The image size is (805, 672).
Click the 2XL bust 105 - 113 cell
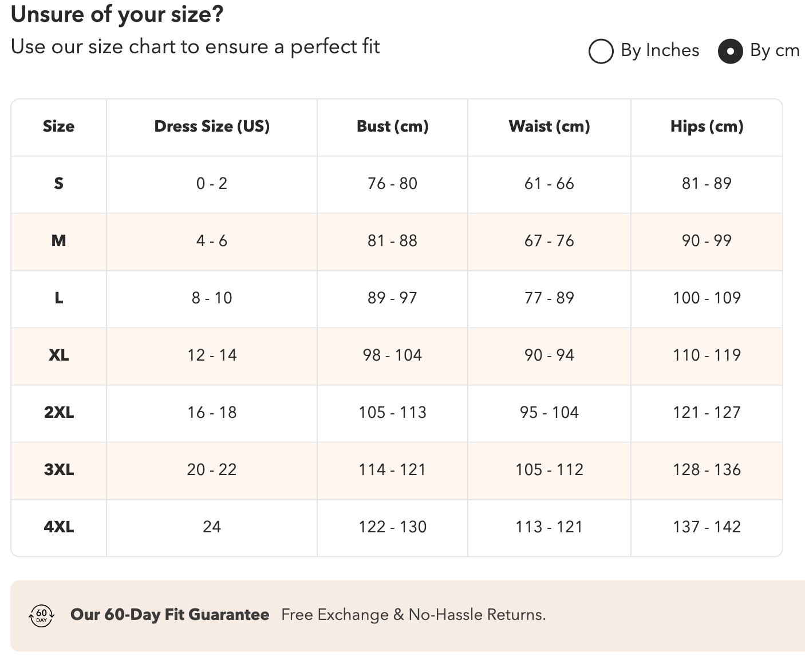click(393, 413)
